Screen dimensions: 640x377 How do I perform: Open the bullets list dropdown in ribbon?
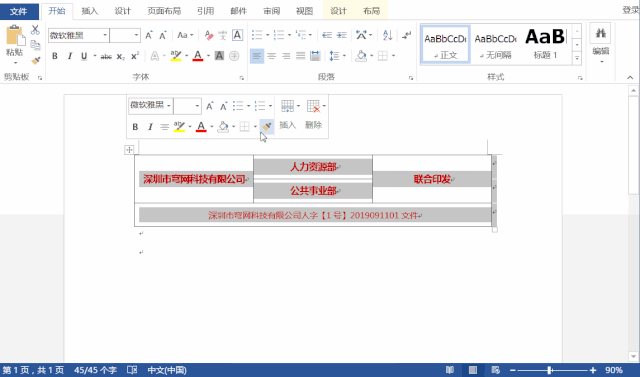pyautogui.click(x=267, y=35)
